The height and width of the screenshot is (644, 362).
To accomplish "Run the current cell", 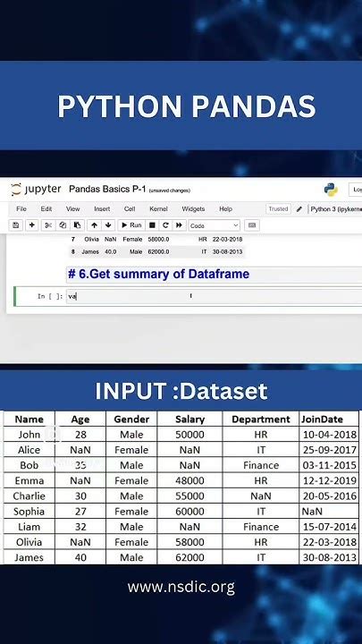I will pyautogui.click(x=131, y=225).
